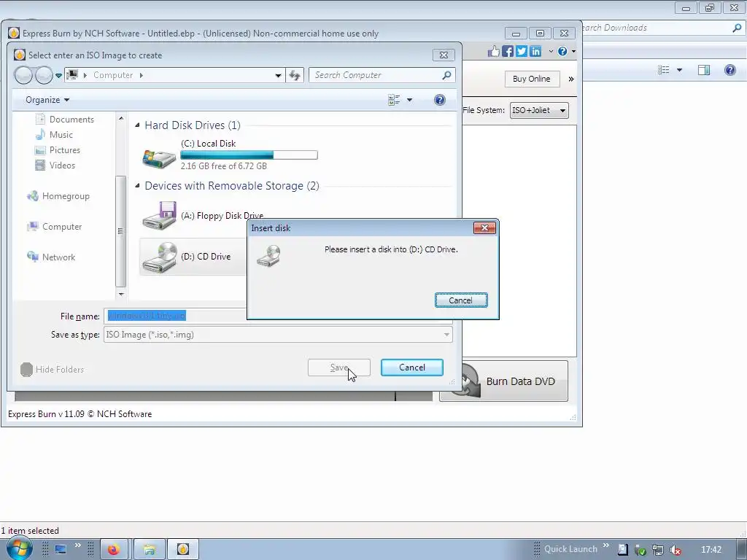The width and height of the screenshot is (747, 560).
Task: Click the magnifier icon in Search Computer
Action: tap(446, 75)
